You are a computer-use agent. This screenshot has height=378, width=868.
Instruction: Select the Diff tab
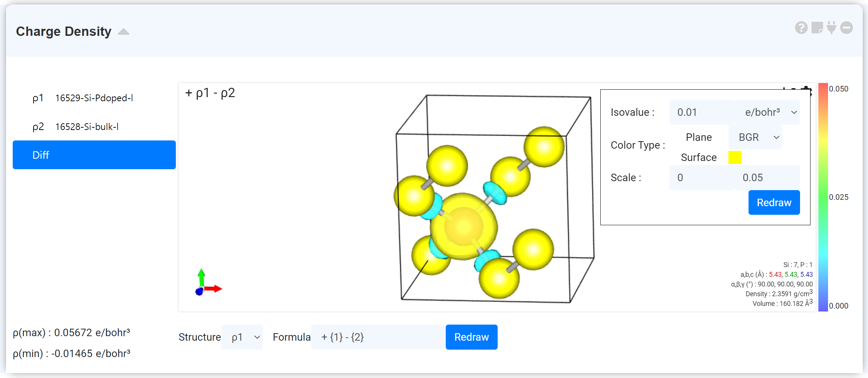coord(94,155)
